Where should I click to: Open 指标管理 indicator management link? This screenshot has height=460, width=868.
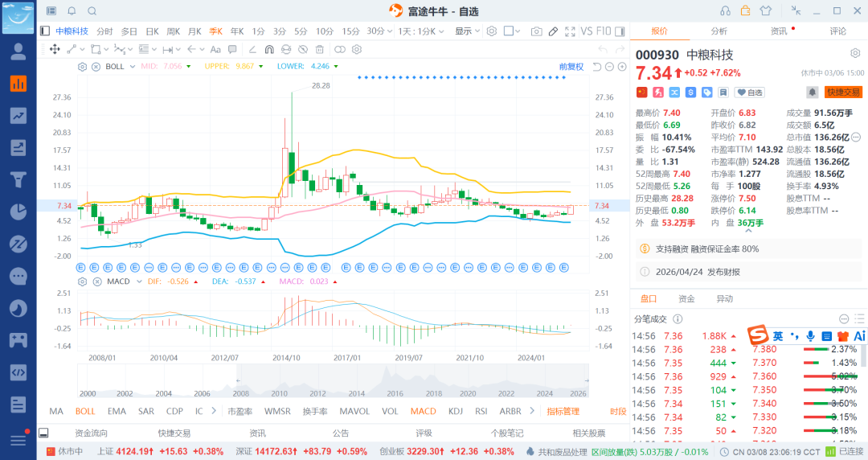click(563, 411)
